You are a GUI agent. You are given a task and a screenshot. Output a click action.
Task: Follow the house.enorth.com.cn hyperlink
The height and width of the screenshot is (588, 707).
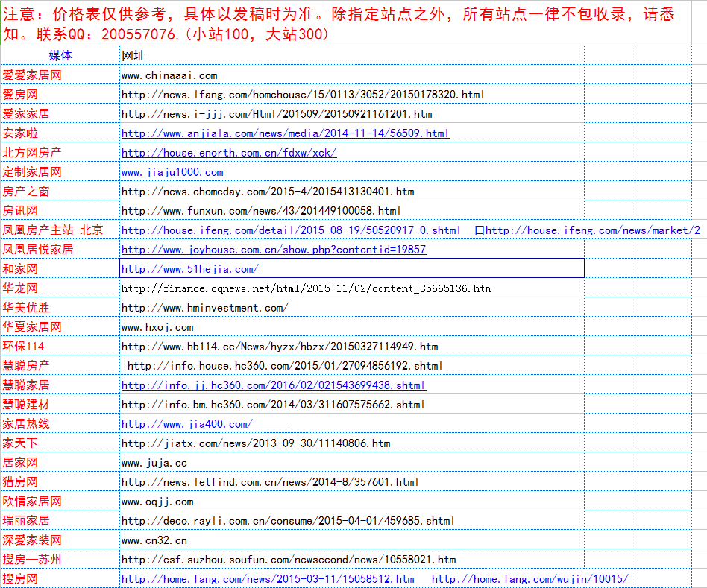coord(229,153)
